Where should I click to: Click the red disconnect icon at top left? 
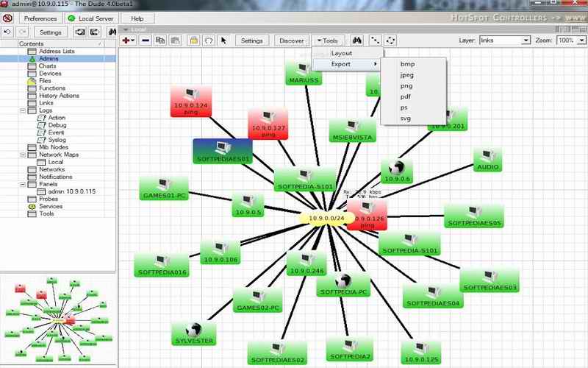coord(7,17)
